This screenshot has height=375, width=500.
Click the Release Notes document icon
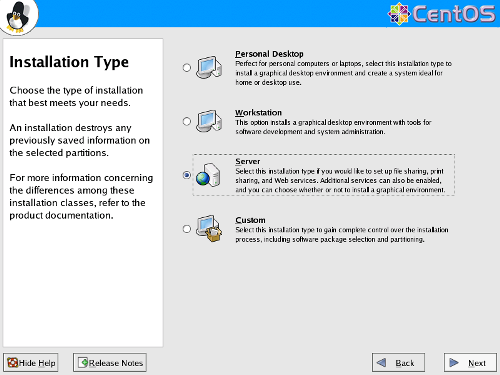coord(83,362)
